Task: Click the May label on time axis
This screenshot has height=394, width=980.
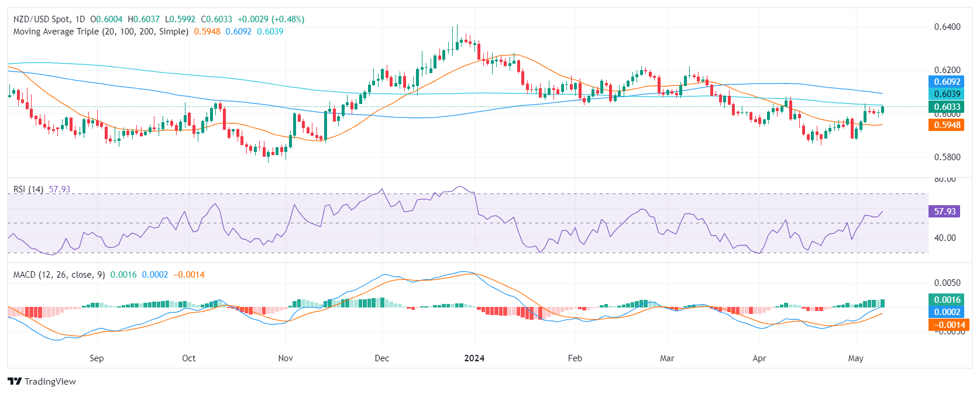Action: (x=855, y=358)
